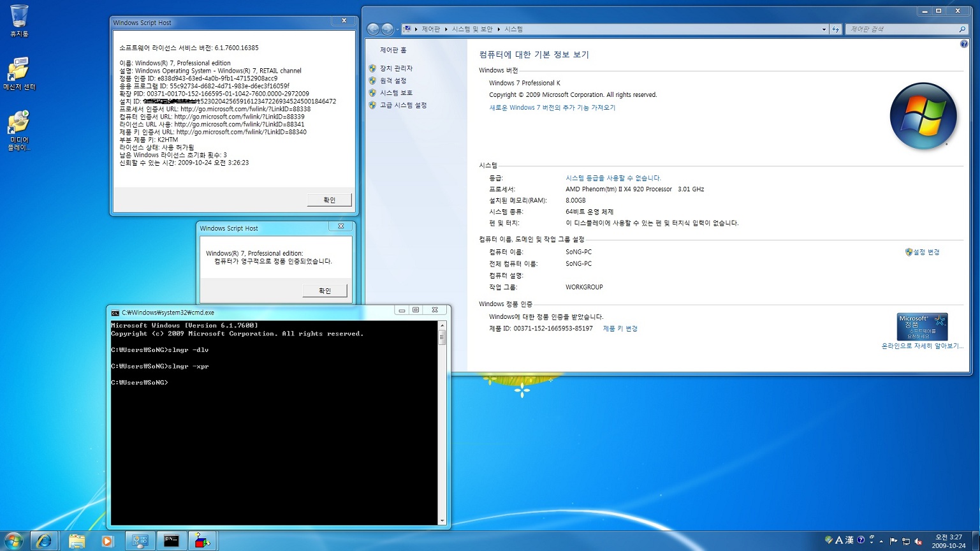Click the 제품 ID 00371-152-1665953-85197 text

coord(541,328)
